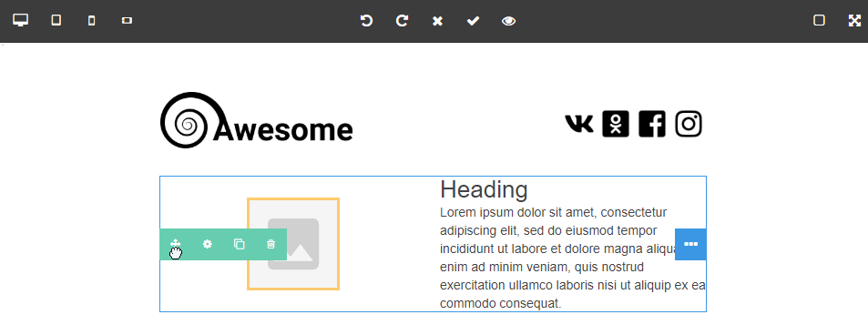Enter fullscreen mode
868x335 pixels.
click(x=854, y=21)
